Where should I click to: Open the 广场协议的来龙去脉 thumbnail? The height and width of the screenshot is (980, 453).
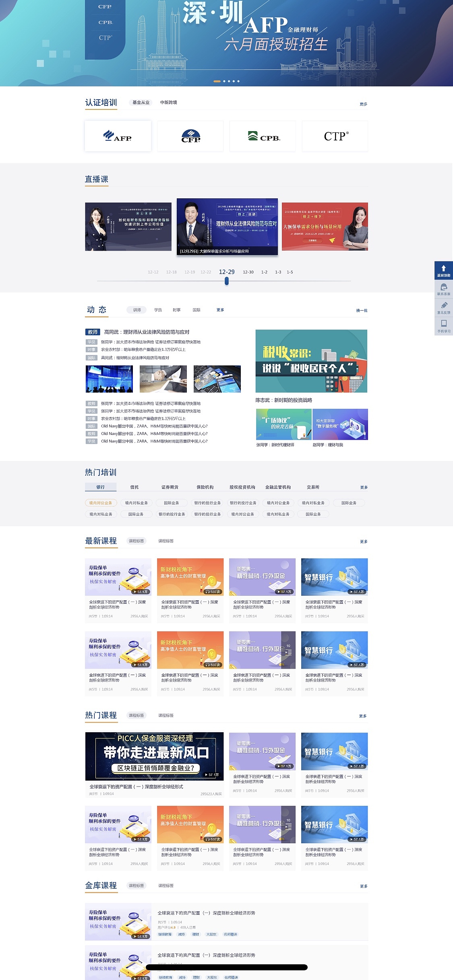tap(283, 424)
